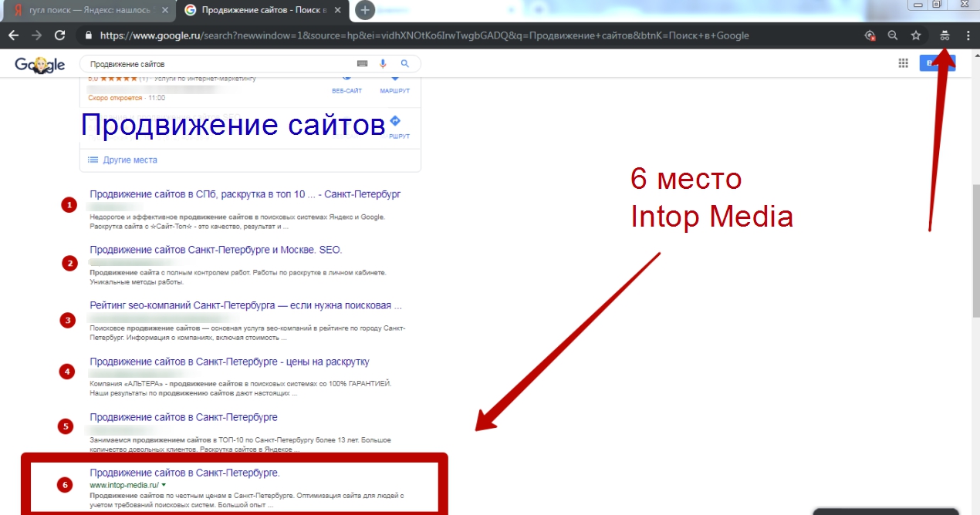Open result Продвижение сайтов Санкт-Петербурге и Москве. SEO.
The width and height of the screenshot is (980, 515).
(x=216, y=250)
